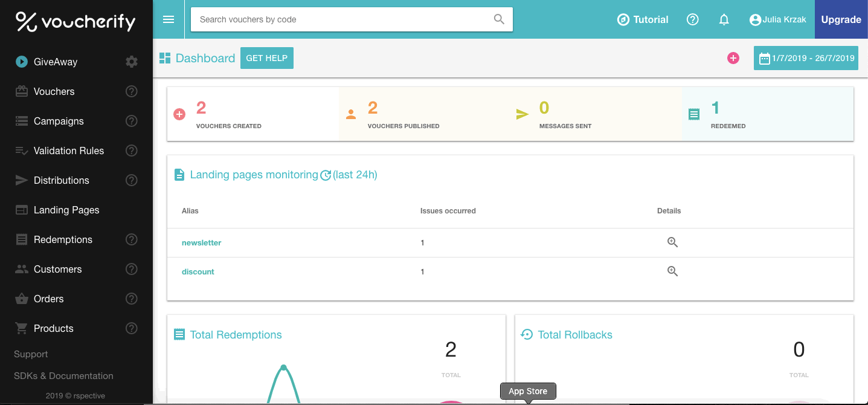View details for discount row
This screenshot has width=868, height=405.
pos(672,271)
